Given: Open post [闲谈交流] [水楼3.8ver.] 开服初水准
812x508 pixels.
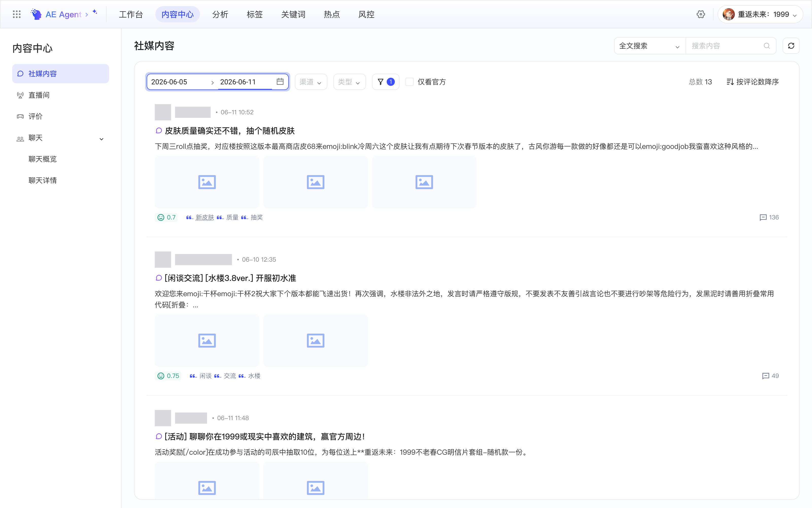Looking at the screenshot, I should pyautogui.click(x=230, y=278).
